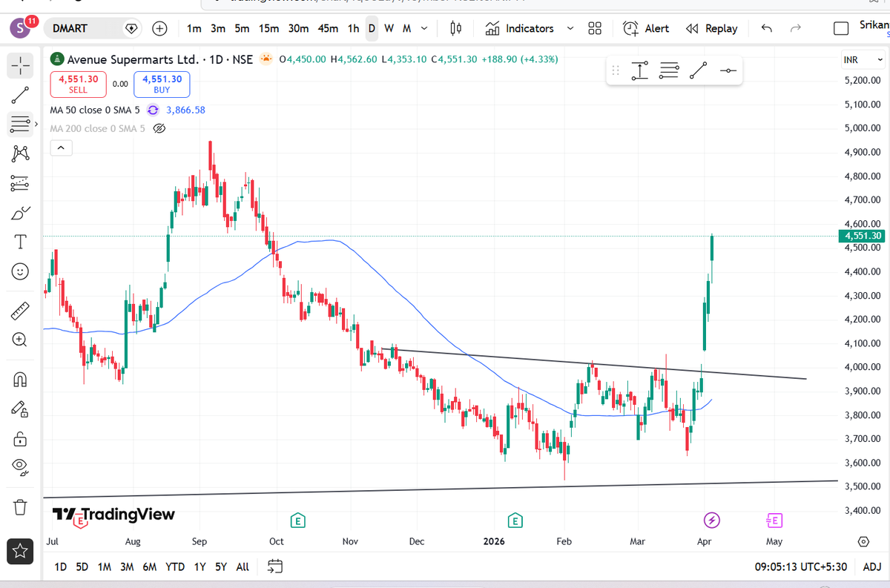Set date range to 5Y
Screen dimensions: 890x588
coord(221,566)
